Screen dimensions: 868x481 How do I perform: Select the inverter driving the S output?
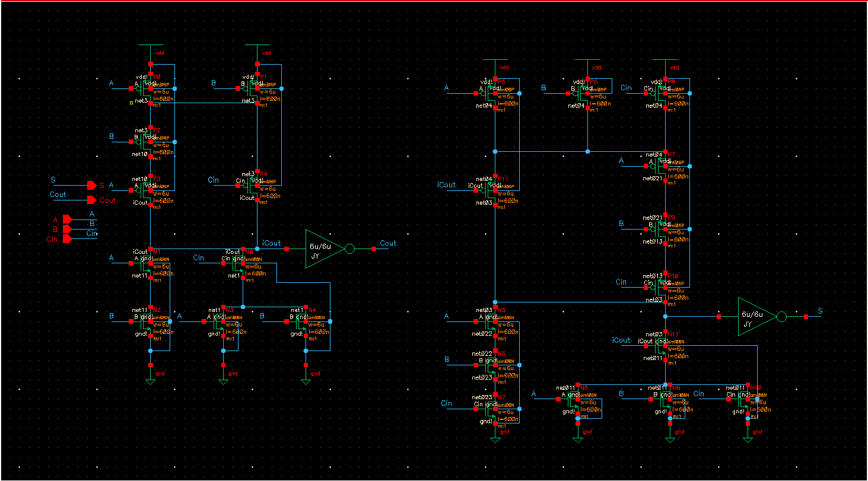756,317
